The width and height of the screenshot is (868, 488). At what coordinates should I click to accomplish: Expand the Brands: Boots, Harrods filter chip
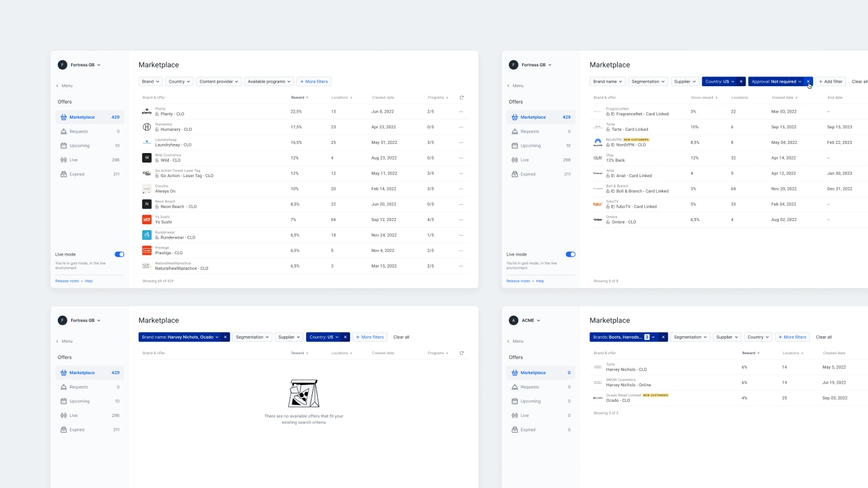(624, 337)
